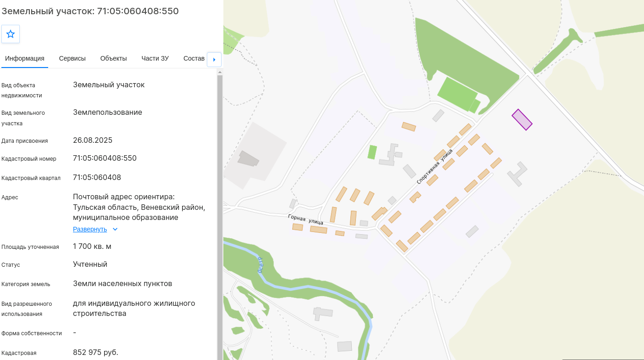This screenshot has width=644, height=360.
Task: Show more tabs with right arrow
Action: [214, 60]
